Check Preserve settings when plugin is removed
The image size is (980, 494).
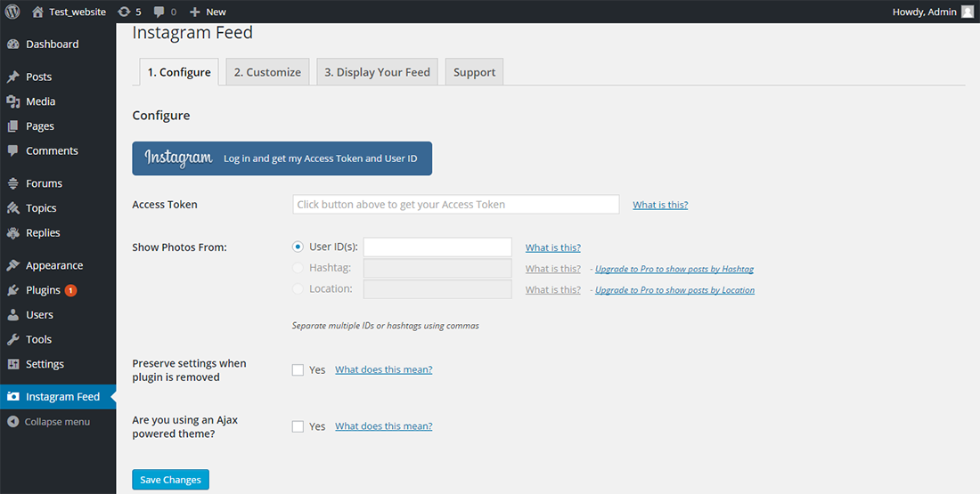click(x=298, y=369)
